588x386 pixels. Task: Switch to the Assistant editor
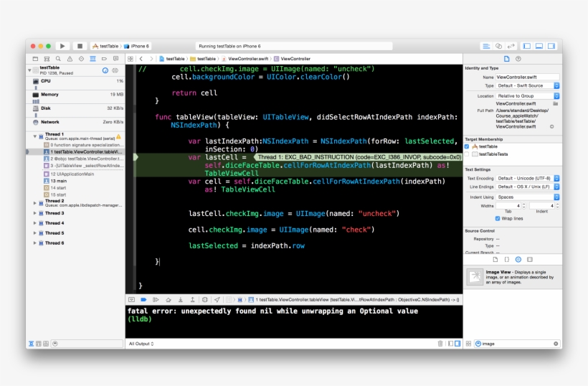(x=498, y=46)
